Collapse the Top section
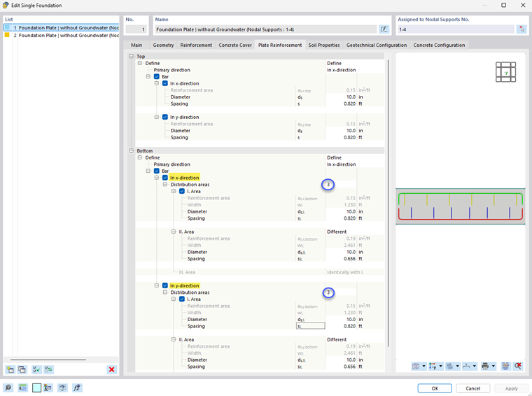Image resolution: width=532 pixels, height=396 pixels. point(132,56)
